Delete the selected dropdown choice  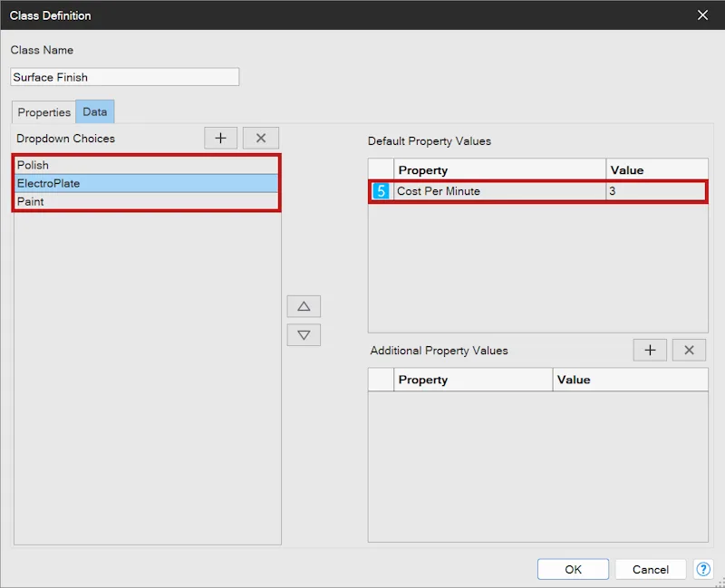point(261,139)
